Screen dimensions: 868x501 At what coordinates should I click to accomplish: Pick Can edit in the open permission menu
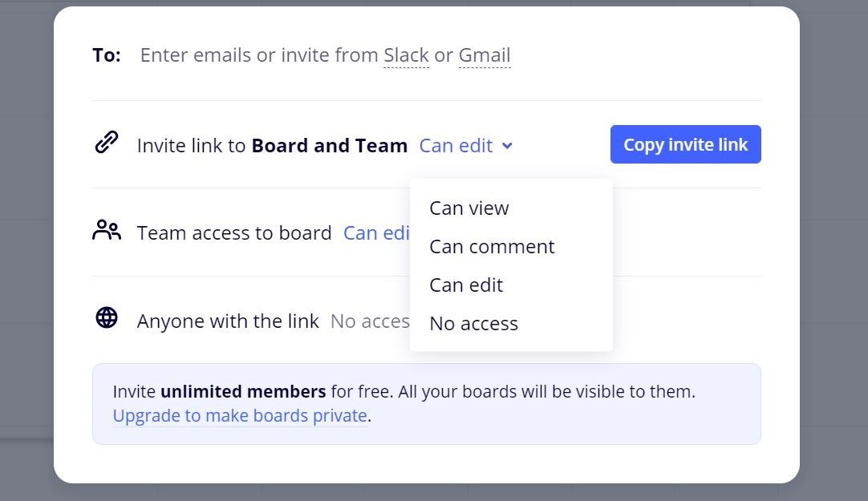(466, 285)
